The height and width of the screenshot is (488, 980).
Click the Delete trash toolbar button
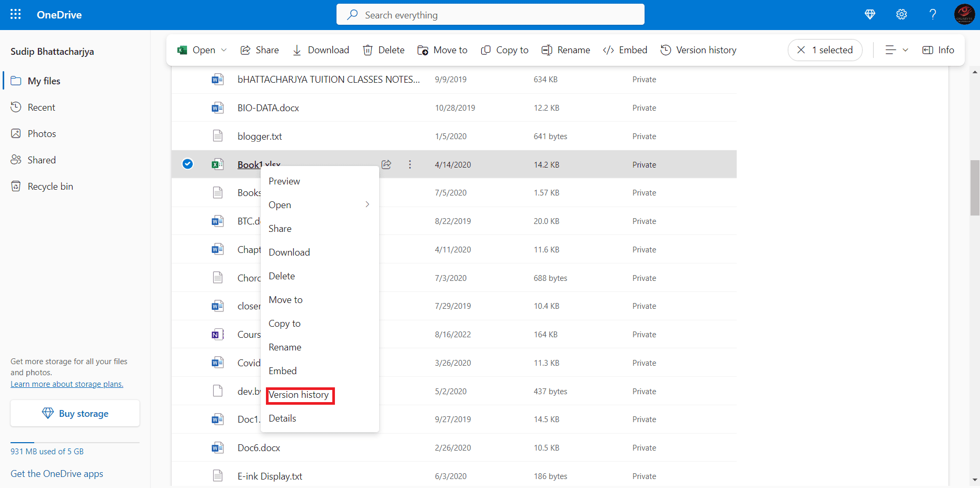(x=383, y=50)
